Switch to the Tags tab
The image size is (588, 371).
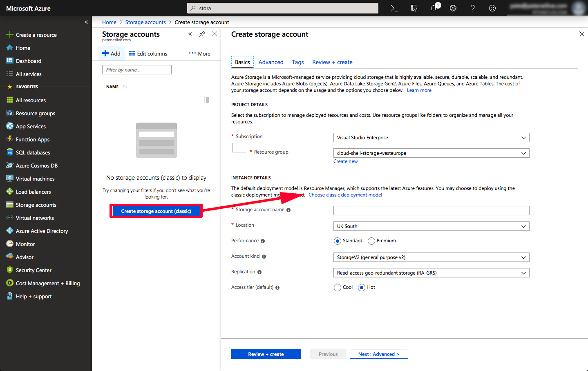click(x=298, y=62)
